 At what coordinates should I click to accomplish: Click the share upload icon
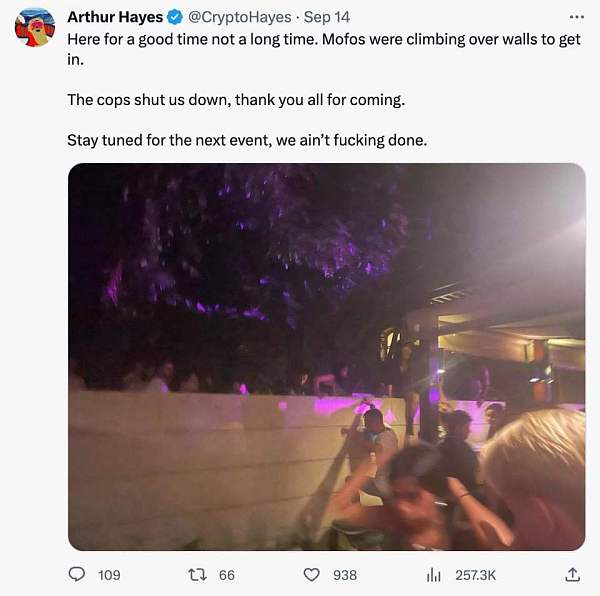(572, 575)
